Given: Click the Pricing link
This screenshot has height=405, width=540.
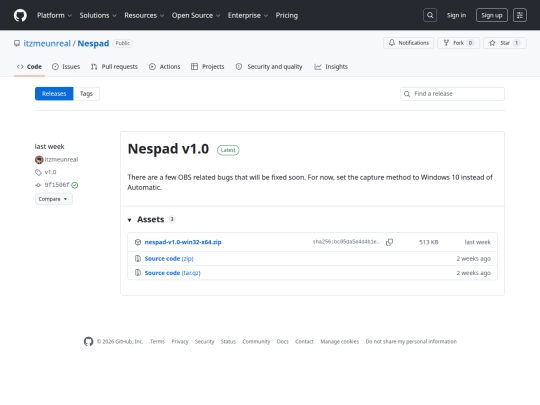Looking at the screenshot, I should point(287,15).
